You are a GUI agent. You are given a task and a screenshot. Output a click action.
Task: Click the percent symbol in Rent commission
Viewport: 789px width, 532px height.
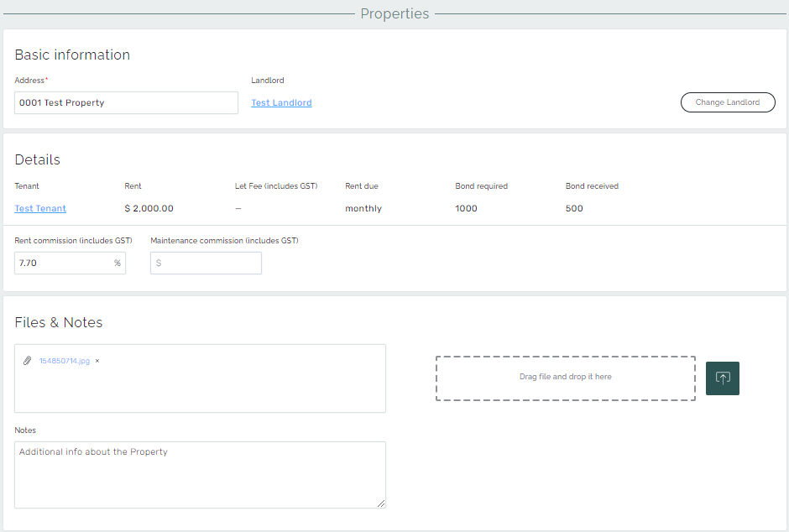pyautogui.click(x=118, y=263)
